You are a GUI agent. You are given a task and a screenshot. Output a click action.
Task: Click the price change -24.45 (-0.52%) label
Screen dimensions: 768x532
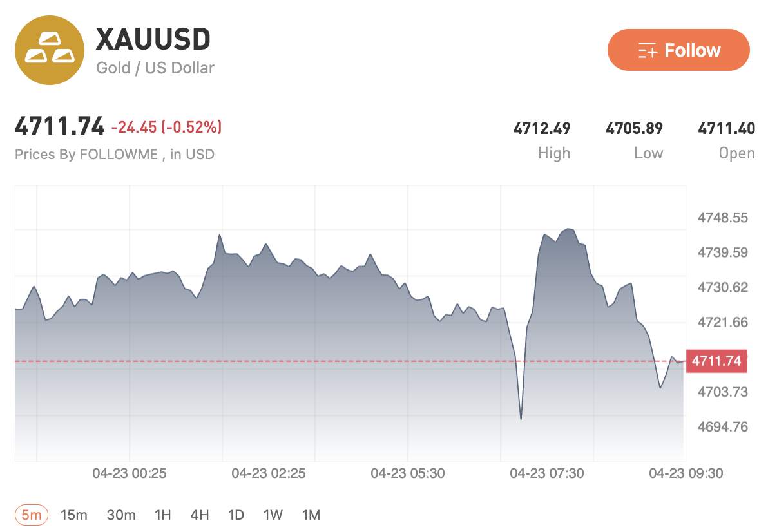pos(167,127)
